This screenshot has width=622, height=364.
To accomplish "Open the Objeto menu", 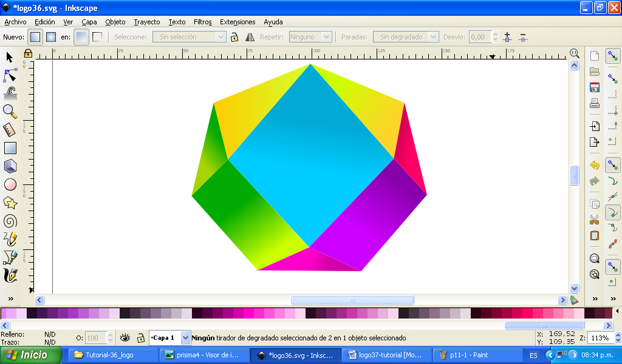I will pyautogui.click(x=115, y=22).
